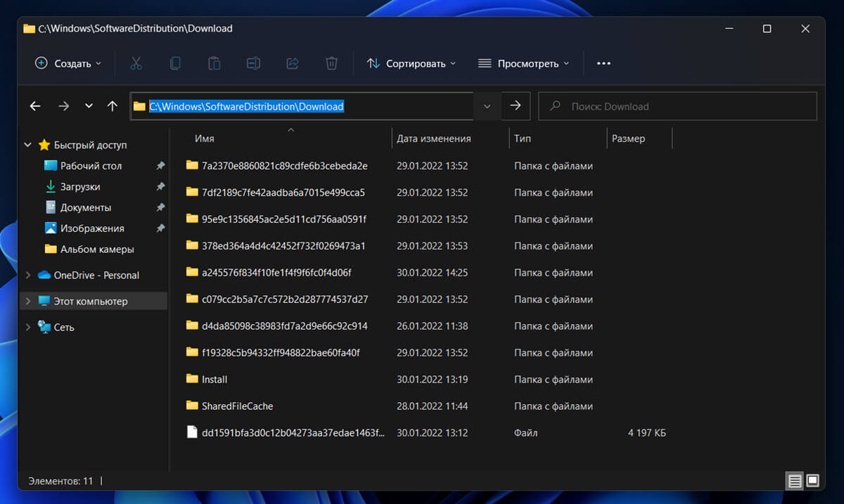Click the 4 197 КБ size value
The width and height of the screenshot is (844, 504).
click(x=647, y=432)
